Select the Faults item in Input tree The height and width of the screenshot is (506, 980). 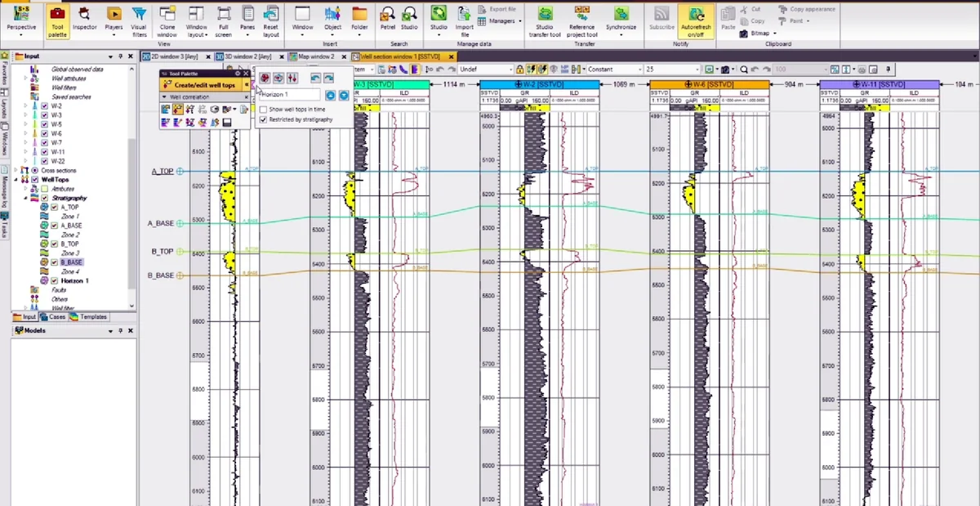(59, 289)
